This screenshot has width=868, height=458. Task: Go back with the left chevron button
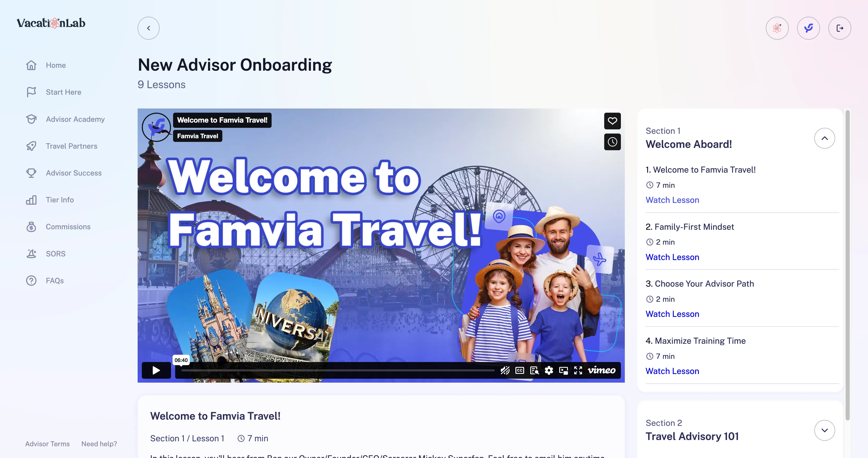[x=149, y=28]
